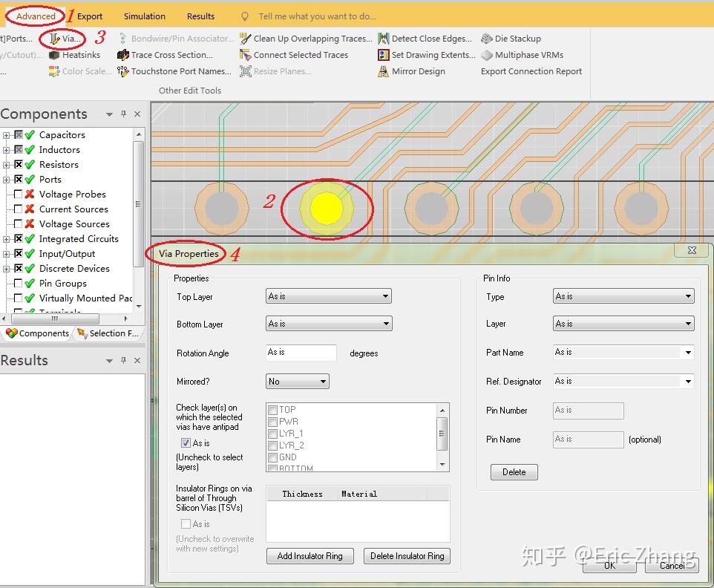The height and width of the screenshot is (588, 714).
Task: Expand the Integrated Circuits tree node
Action: (x=6, y=239)
